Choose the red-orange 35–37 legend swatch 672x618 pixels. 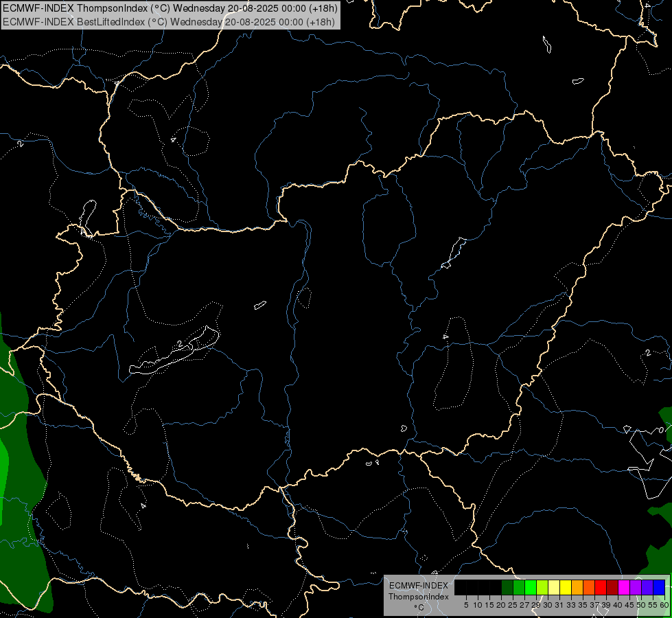click(x=589, y=587)
